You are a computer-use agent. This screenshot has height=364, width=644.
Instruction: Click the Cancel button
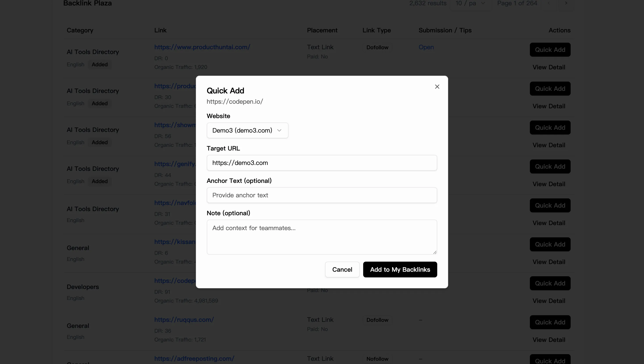coord(342,269)
